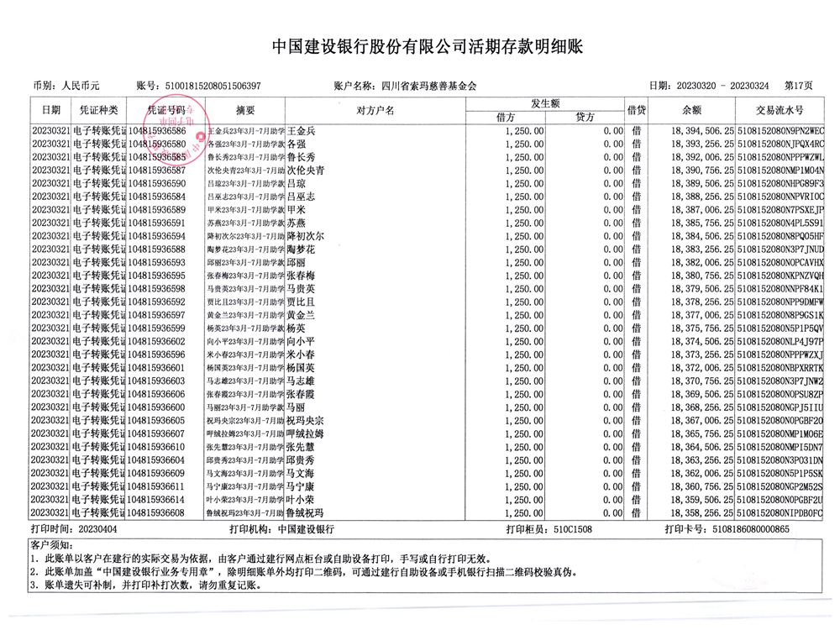Click print time 打印时间: 20230404

tap(74, 529)
